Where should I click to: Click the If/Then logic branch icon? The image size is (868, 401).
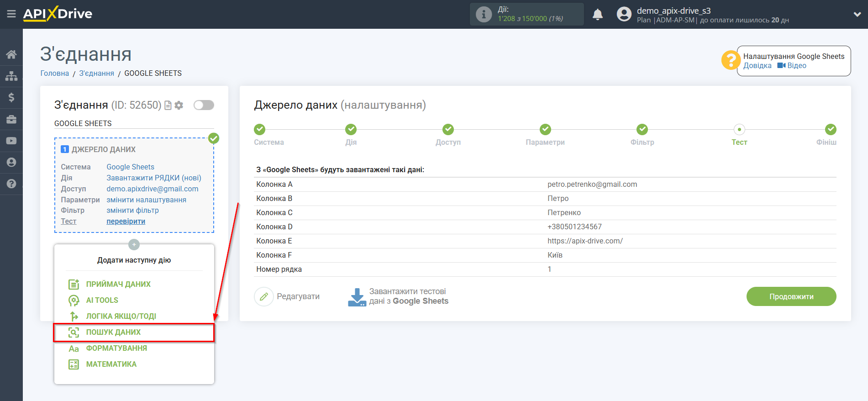click(74, 316)
